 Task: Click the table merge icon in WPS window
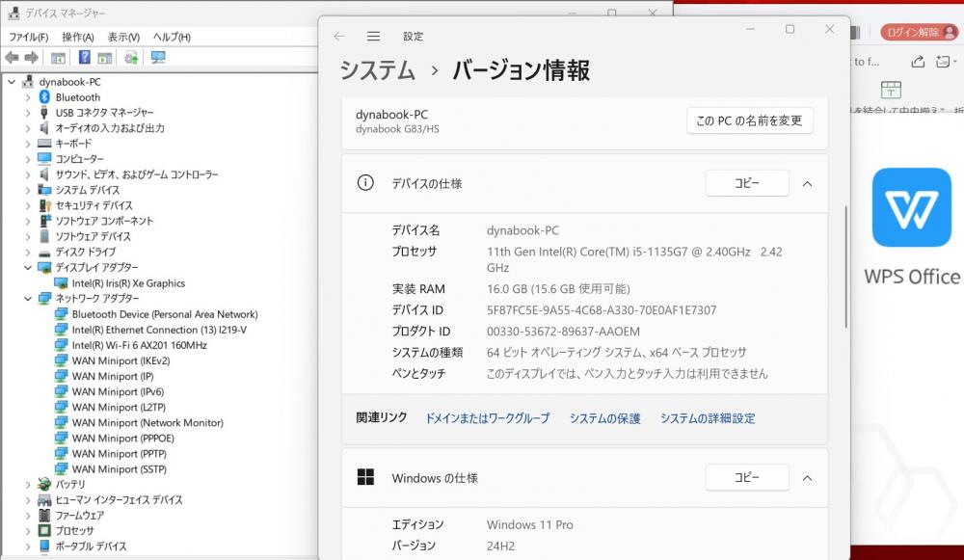[x=891, y=90]
